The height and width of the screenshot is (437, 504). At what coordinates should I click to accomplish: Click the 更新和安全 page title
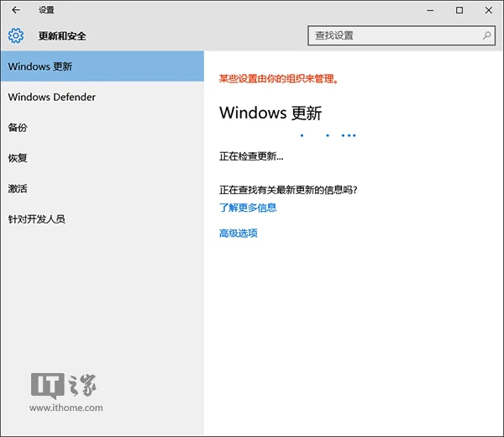62,35
